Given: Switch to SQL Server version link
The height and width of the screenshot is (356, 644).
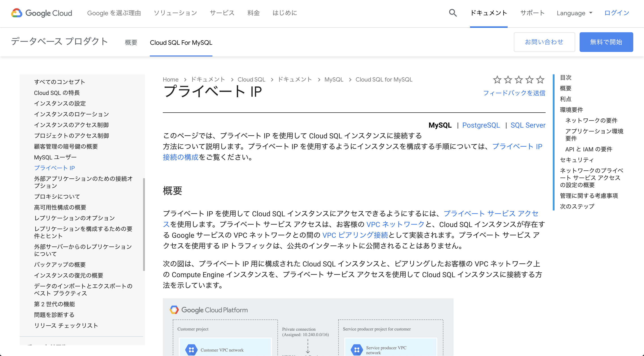Looking at the screenshot, I should pos(528,125).
